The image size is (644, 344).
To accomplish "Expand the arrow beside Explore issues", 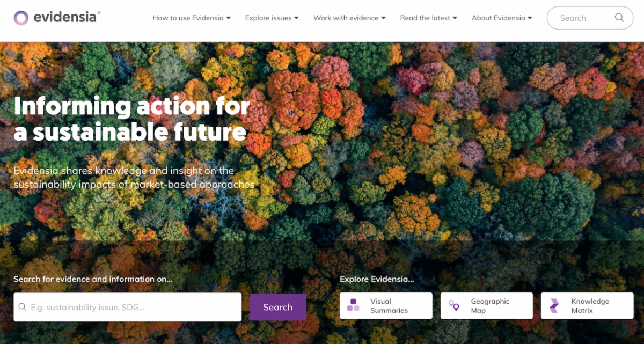I will pos(296,18).
